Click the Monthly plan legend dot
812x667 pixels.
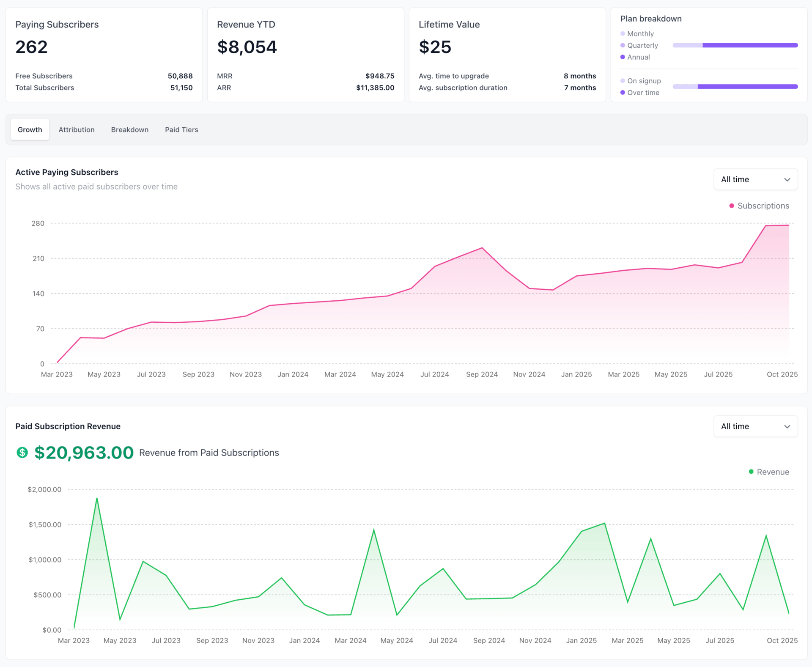(623, 34)
